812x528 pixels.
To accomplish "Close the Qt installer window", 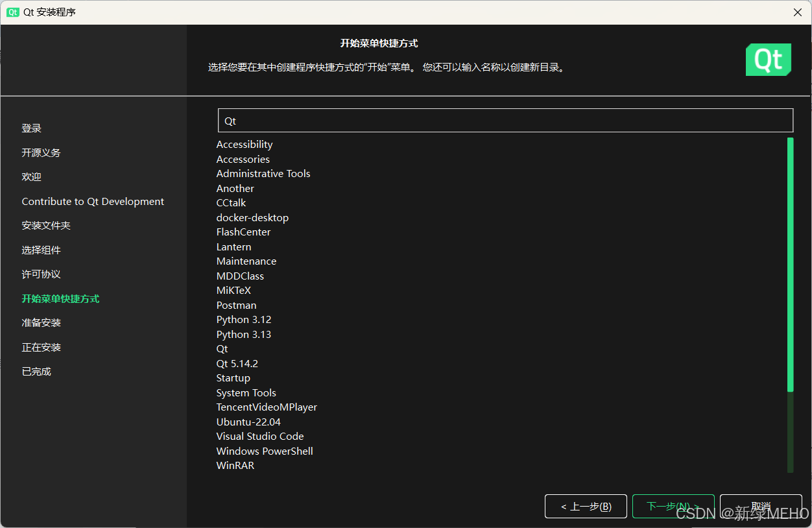I will 798,12.
